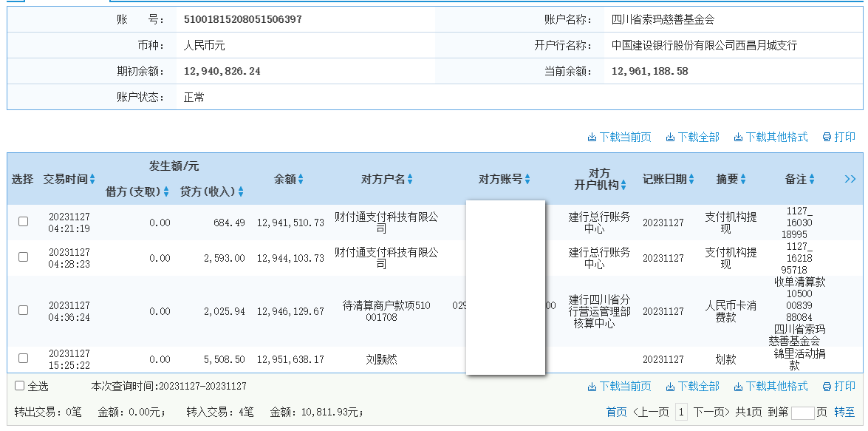Image resolution: width=868 pixels, height=431 pixels.
Task: Click query time 20231127-20231127 text
Action: (x=202, y=386)
